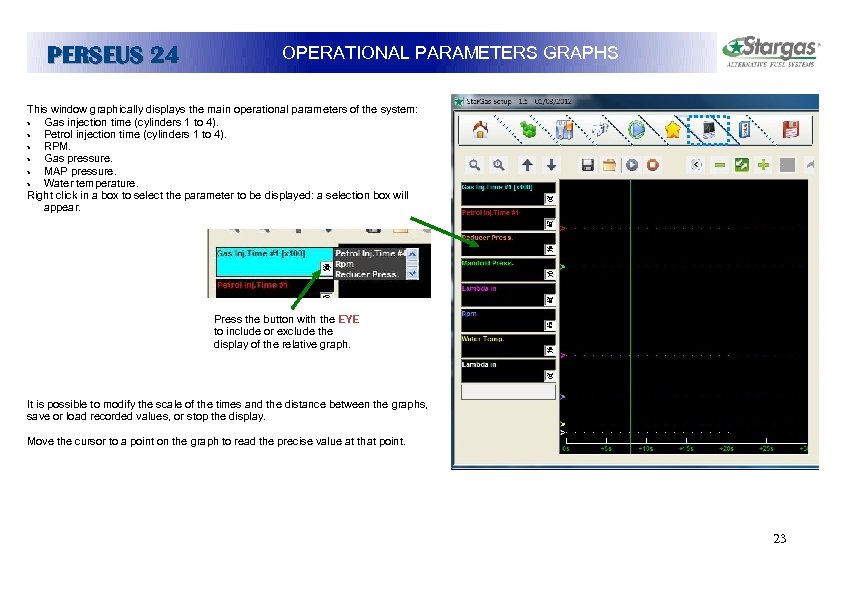Click the green trace marker at graph left edge
Viewport: 842px width, 595px height.
pos(563,266)
